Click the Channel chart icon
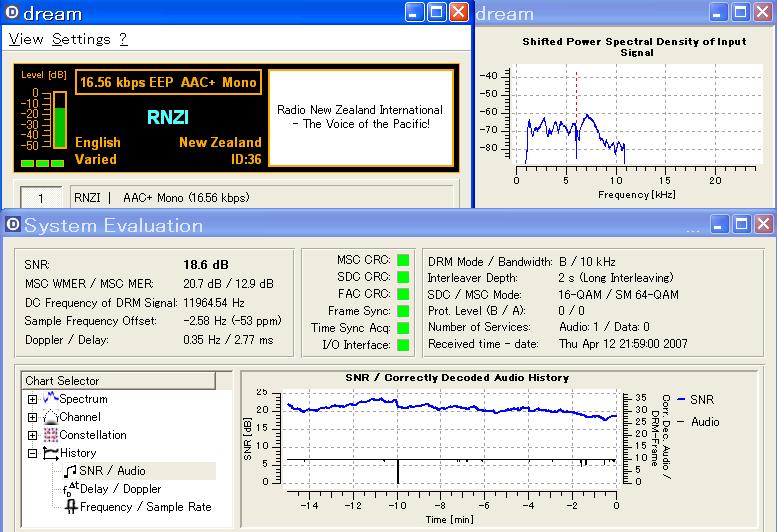The height and width of the screenshot is (532, 778). pos(51,416)
